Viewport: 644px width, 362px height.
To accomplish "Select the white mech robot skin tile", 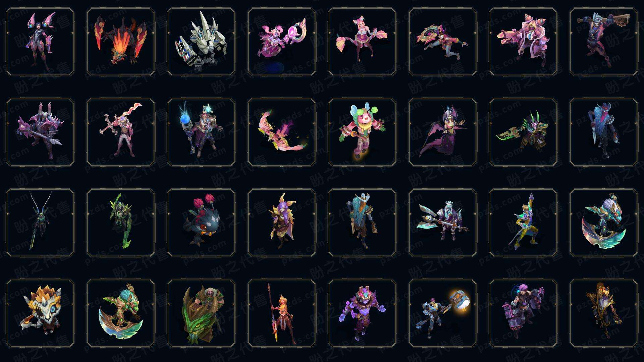I will (201, 42).
